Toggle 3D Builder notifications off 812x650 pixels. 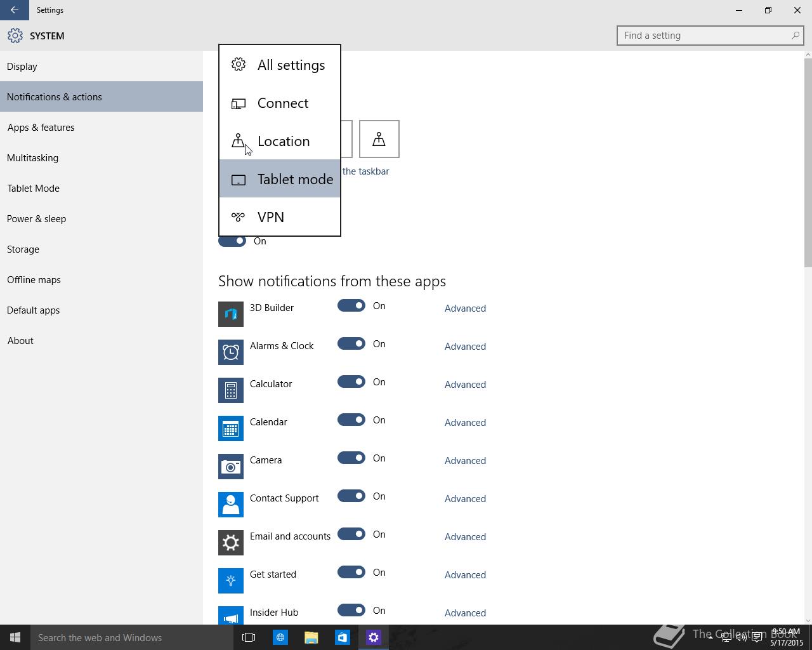coord(351,306)
